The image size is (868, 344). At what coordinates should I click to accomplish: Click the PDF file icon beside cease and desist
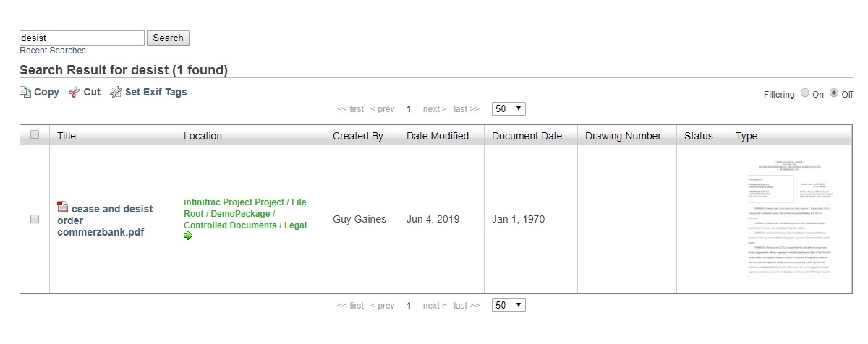pos(63,207)
